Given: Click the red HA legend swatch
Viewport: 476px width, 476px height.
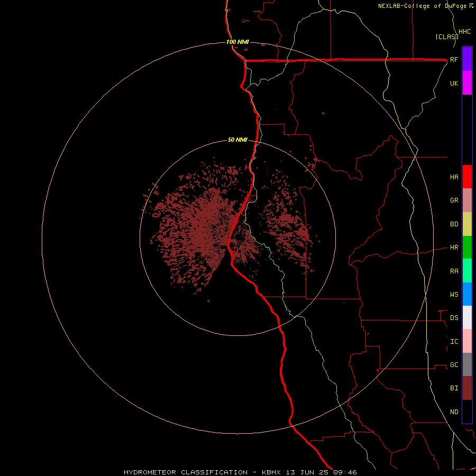Looking at the screenshot, I should (x=467, y=177).
